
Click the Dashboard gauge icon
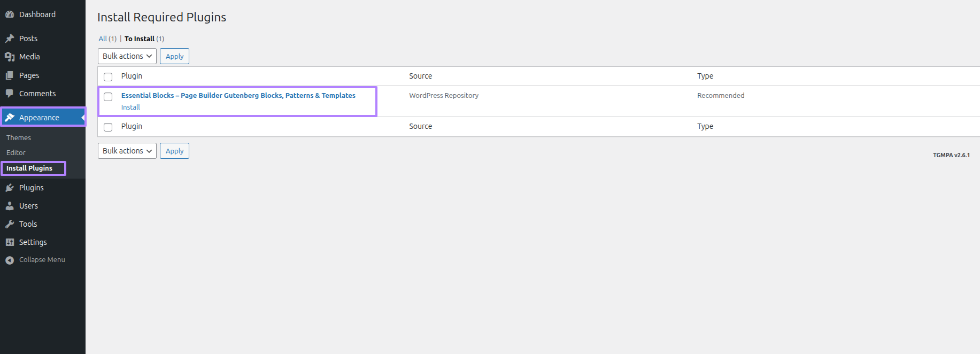pyautogui.click(x=10, y=14)
